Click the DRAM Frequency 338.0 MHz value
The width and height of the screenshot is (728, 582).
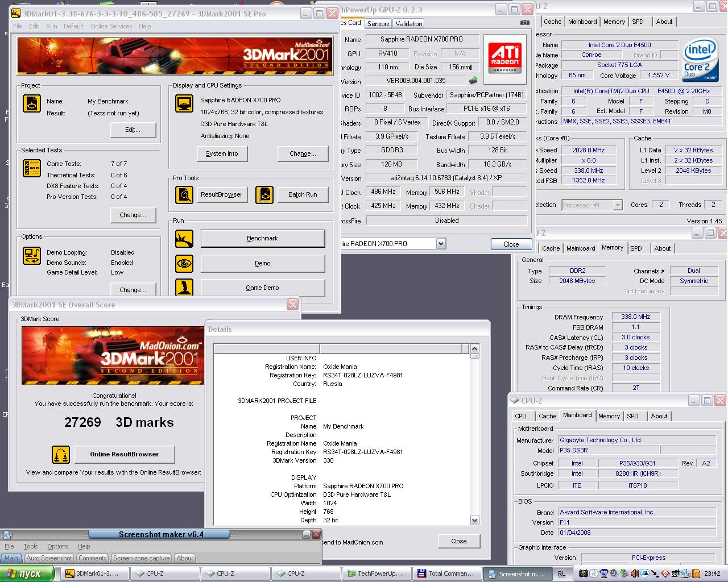tap(636, 317)
